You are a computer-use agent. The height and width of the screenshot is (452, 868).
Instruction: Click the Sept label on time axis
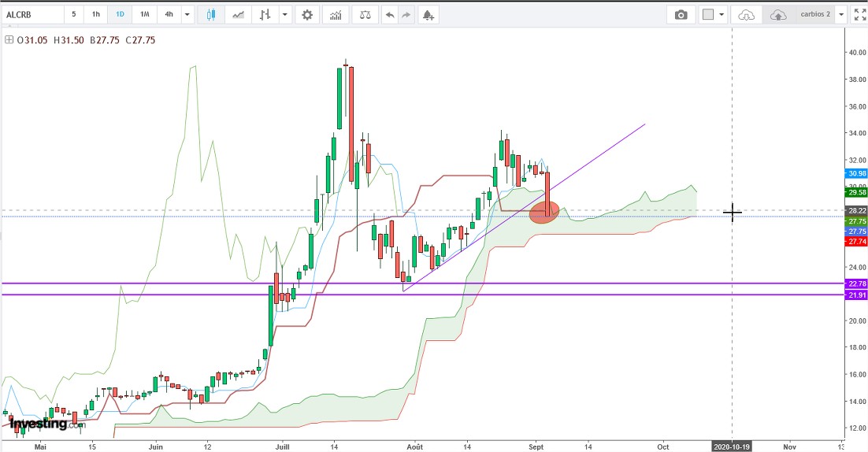coord(536,447)
